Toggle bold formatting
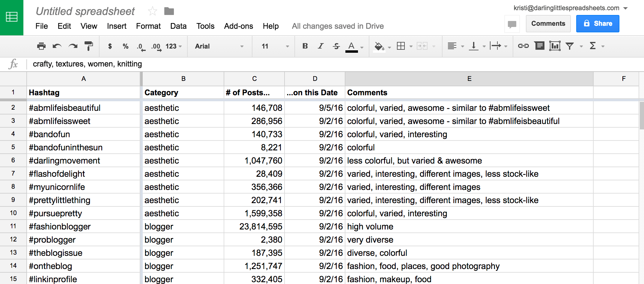Image resolution: width=644 pixels, height=284 pixels. click(x=305, y=46)
